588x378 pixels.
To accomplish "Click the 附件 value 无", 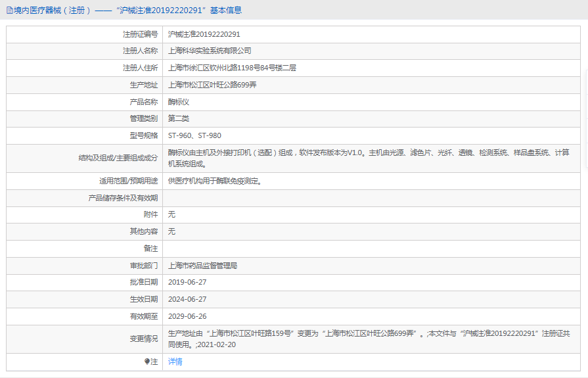I will coord(171,214).
